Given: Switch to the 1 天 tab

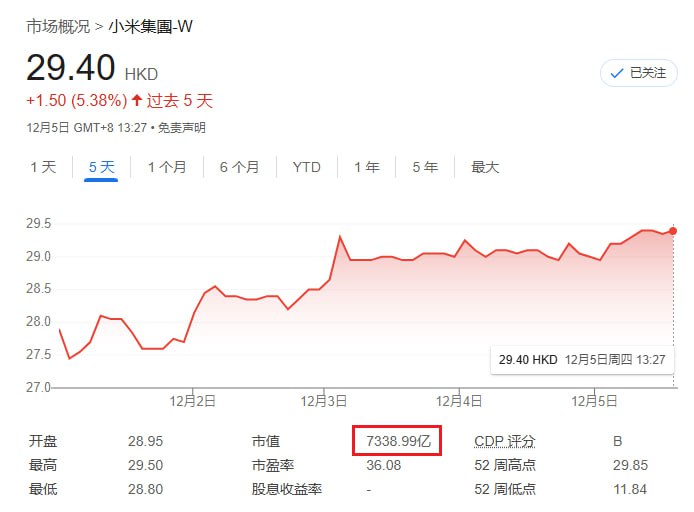Looking at the screenshot, I should pyautogui.click(x=43, y=167).
